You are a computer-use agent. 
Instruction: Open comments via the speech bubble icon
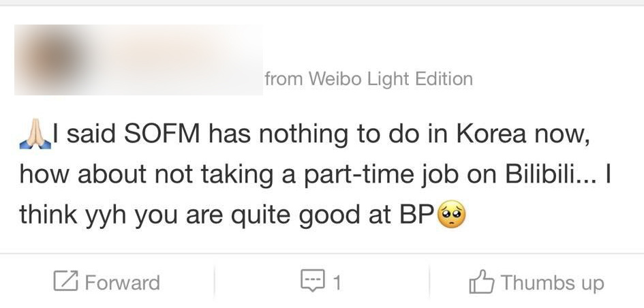coord(313,281)
